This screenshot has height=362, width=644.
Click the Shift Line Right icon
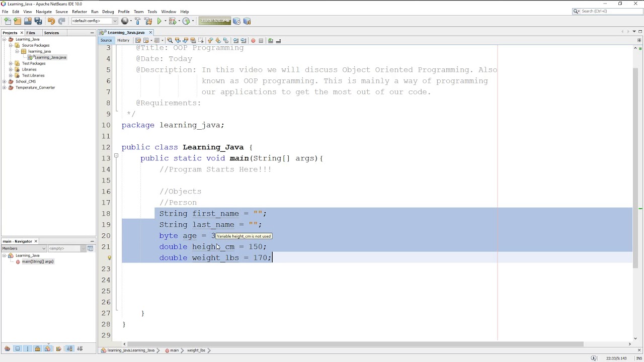[x=244, y=40]
